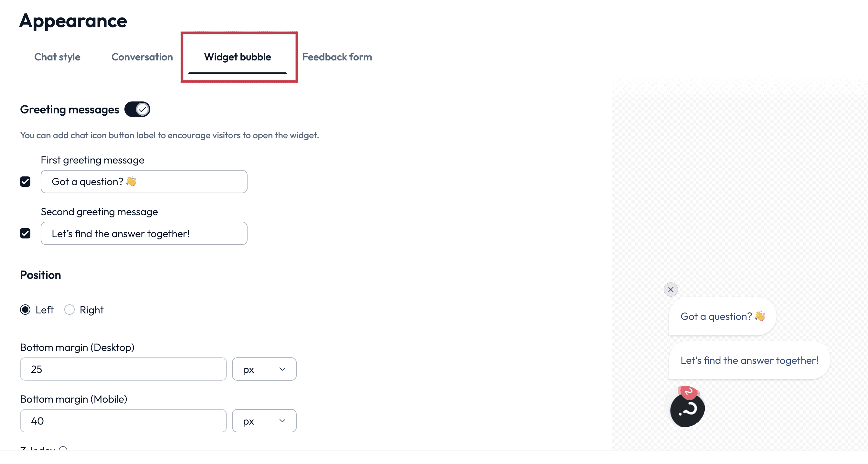Screen dimensions: 868x464
Task: Click the second greeting message text field
Action: (x=144, y=233)
